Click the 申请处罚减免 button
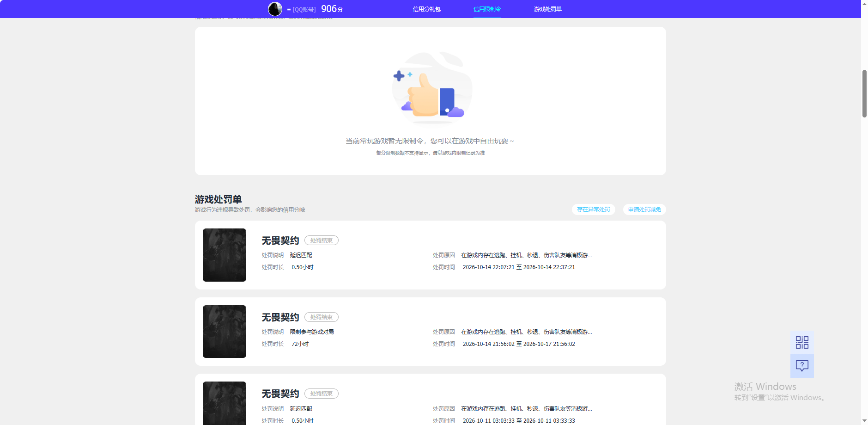Screen dimensions: 868x425 (x=644, y=209)
